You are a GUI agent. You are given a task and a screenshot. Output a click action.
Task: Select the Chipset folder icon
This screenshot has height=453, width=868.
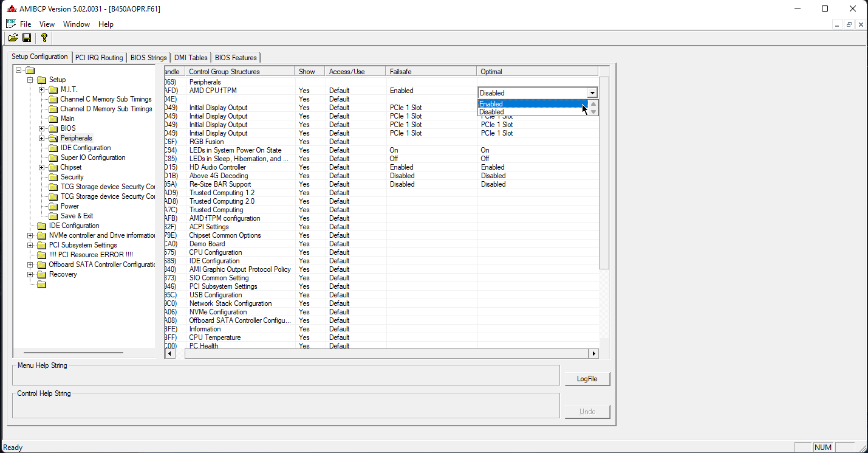click(x=53, y=167)
